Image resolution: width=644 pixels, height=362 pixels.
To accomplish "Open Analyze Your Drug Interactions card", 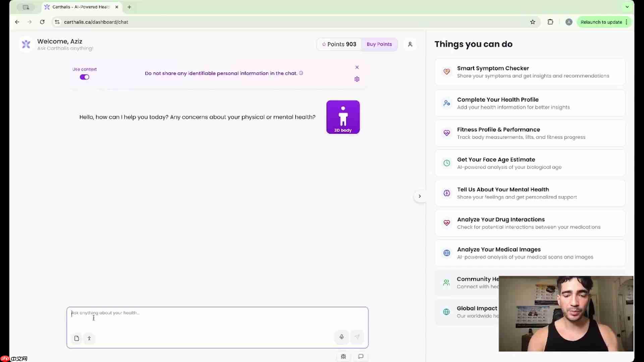I will pyautogui.click(x=530, y=223).
